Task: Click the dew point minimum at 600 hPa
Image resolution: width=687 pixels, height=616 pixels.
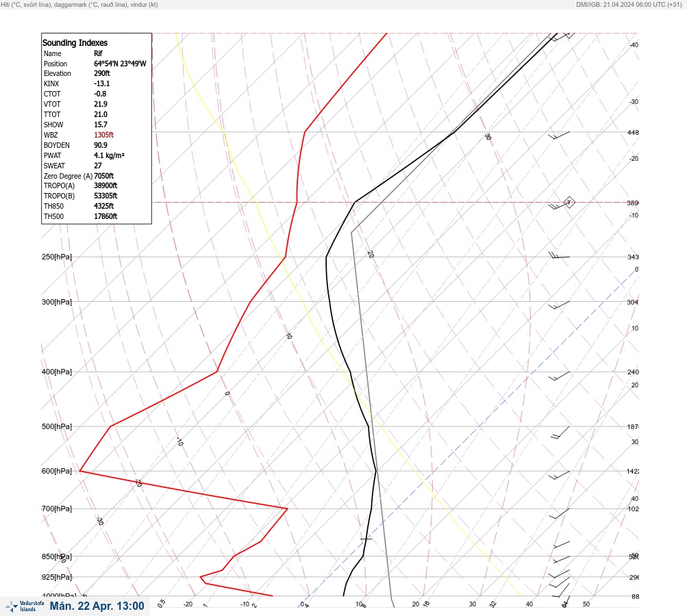Action: click(x=80, y=471)
